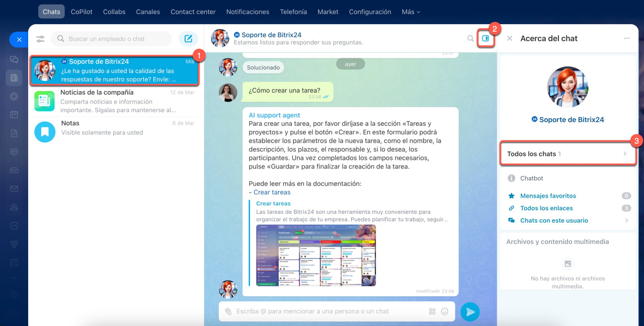Open the Más dropdown menu
The height and width of the screenshot is (326, 644).
[x=411, y=12]
